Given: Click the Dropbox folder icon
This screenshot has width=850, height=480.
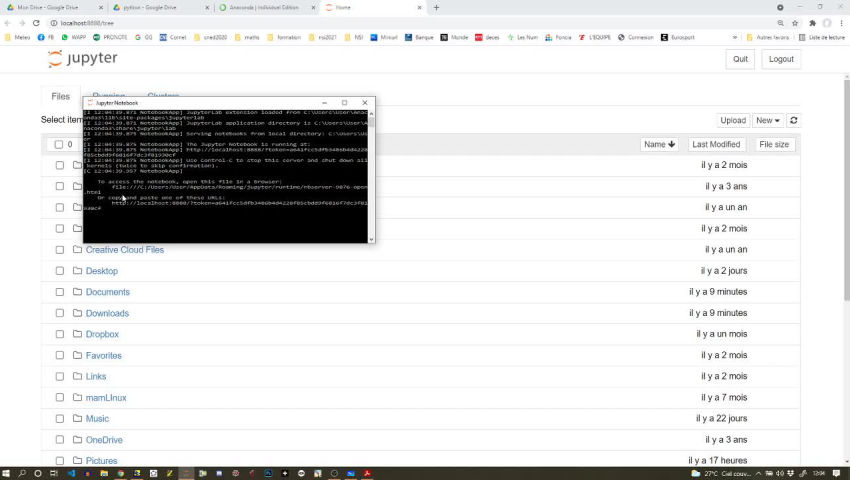Looking at the screenshot, I should (x=77, y=334).
